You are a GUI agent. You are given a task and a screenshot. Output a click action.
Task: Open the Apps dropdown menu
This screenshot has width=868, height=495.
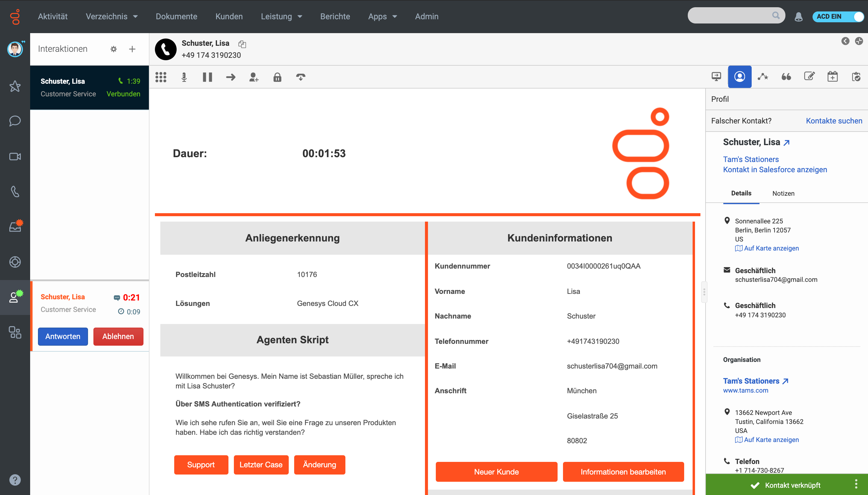382,16
